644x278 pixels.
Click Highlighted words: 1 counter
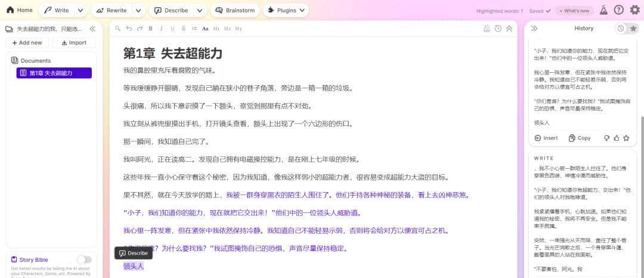[500, 11]
